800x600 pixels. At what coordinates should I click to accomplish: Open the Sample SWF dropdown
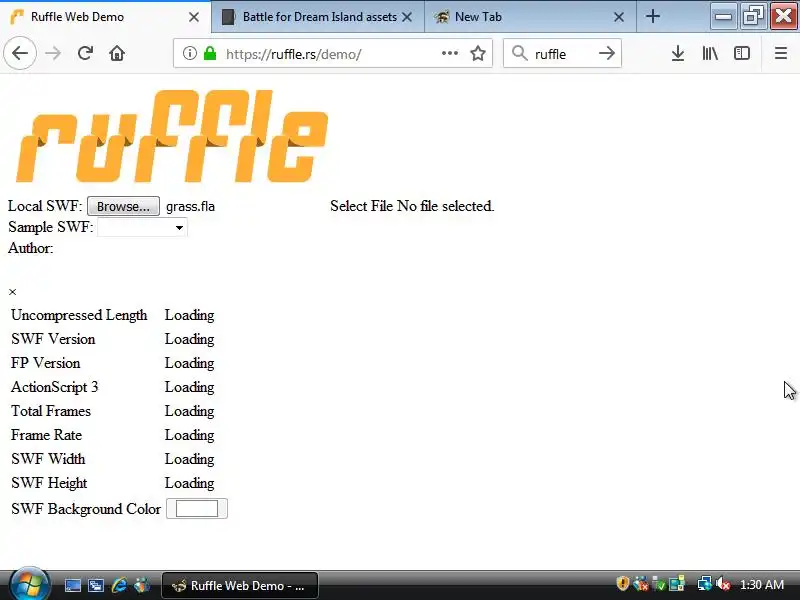[x=142, y=227]
